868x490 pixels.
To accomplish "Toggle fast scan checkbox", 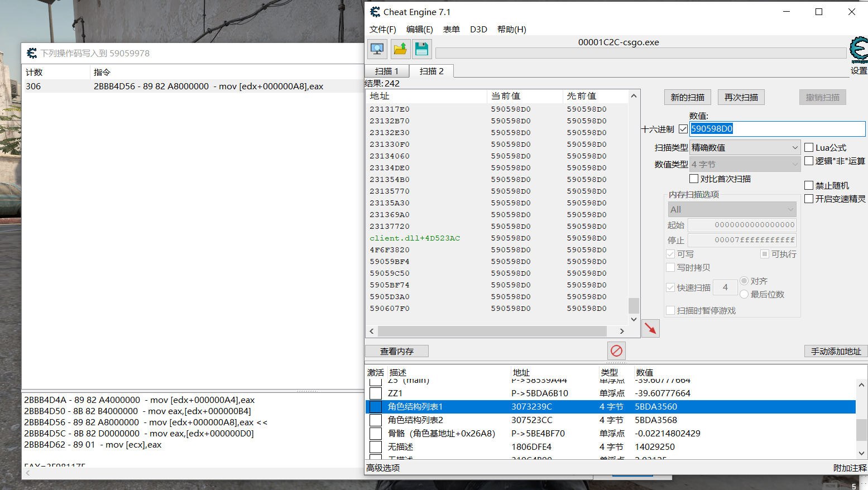I will click(x=670, y=287).
